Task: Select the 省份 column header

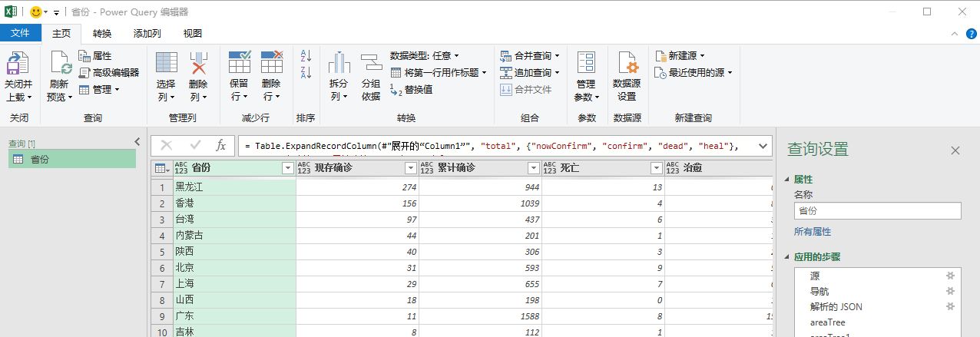Action: pos(234,168)
